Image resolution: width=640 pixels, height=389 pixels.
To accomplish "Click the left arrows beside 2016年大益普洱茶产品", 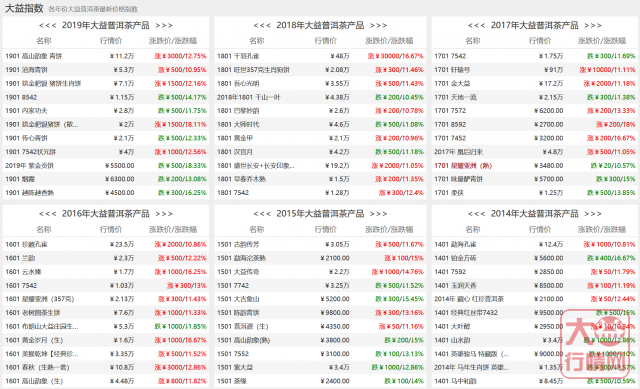I will coord(47,213).
